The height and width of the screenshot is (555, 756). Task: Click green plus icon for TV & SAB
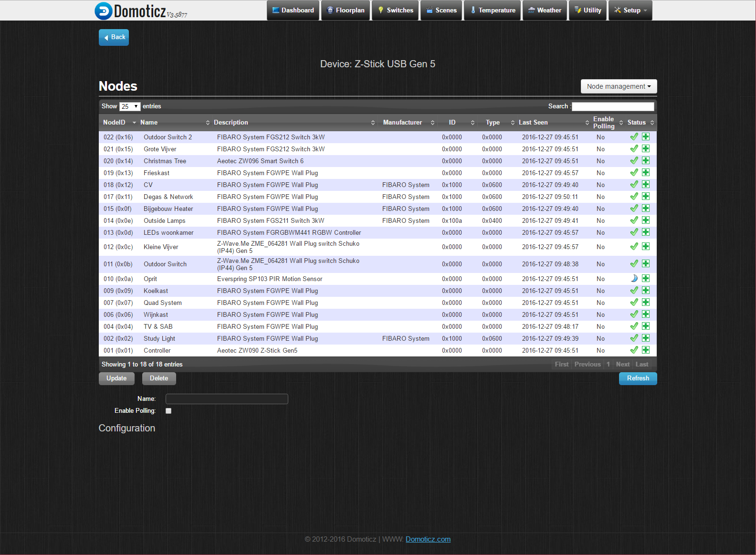646,326
